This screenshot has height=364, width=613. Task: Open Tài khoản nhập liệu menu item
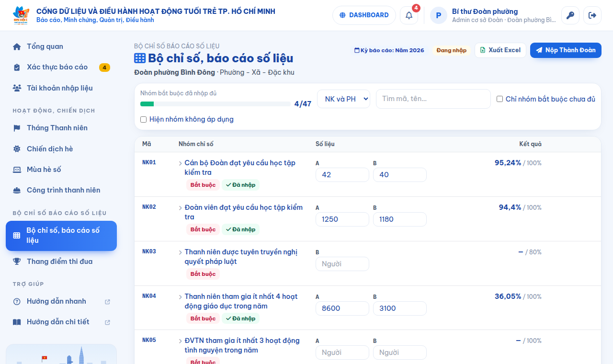(x=61, y=88)
